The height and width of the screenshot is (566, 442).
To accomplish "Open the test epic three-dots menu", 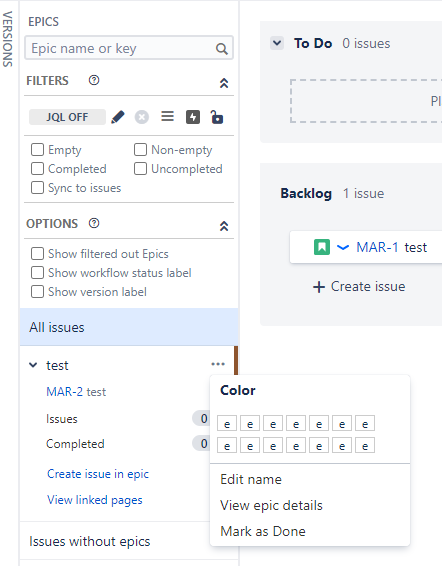I will coord(218,364).
